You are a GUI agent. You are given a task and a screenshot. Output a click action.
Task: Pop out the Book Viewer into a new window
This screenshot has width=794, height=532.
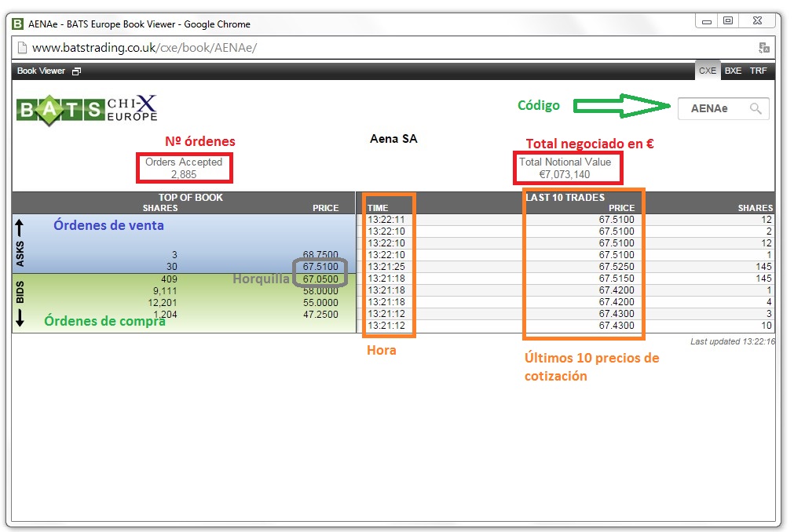(76, 71)
